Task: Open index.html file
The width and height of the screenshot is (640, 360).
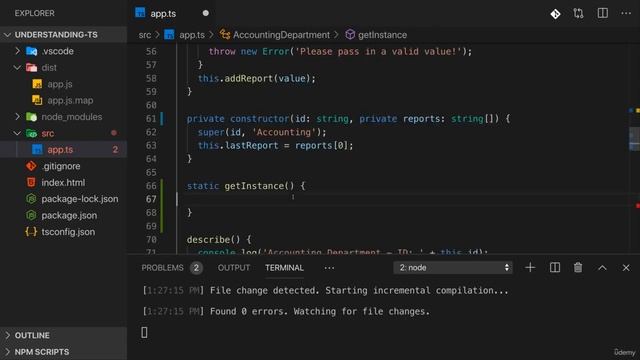Action: pos(63,182)
